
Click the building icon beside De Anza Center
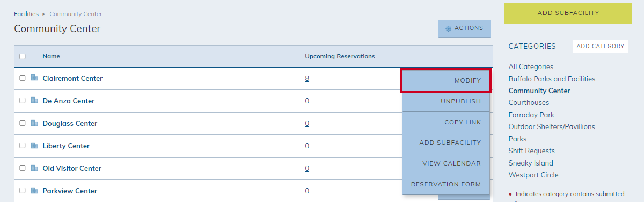click(34, 101)
